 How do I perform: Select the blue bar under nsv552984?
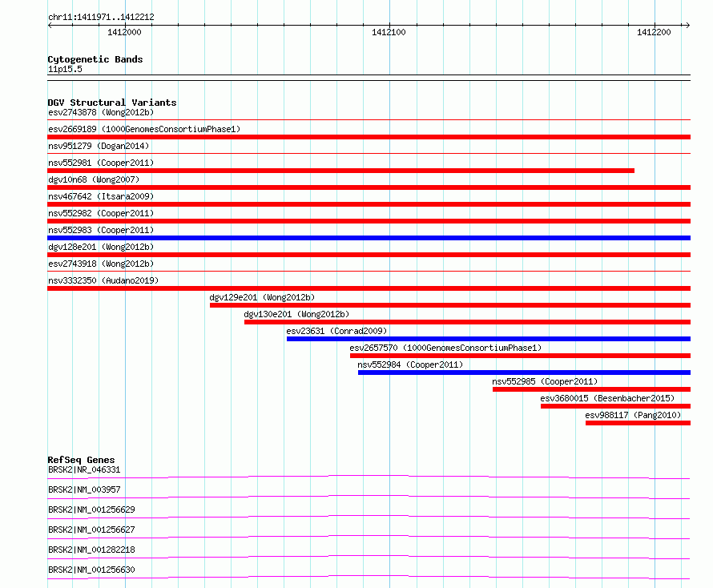(524, 373)
